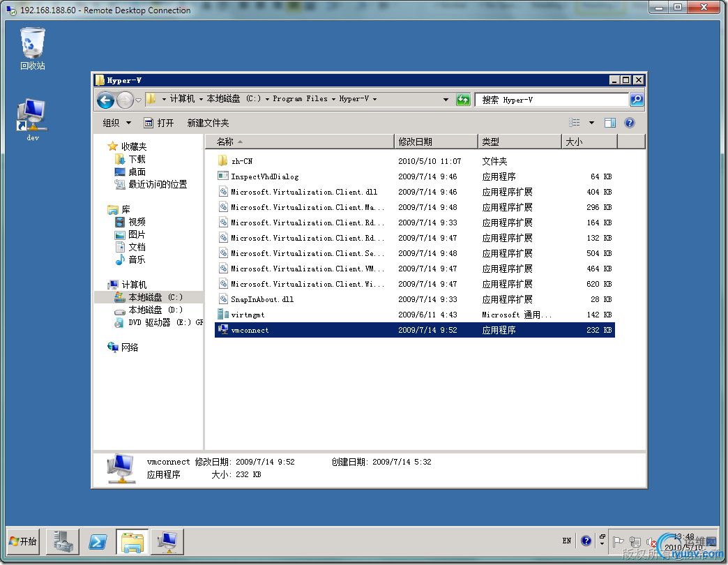Launch PowerShell from taskbar
728x565 pixels.
pyautogui.click(x=98, y=541)
